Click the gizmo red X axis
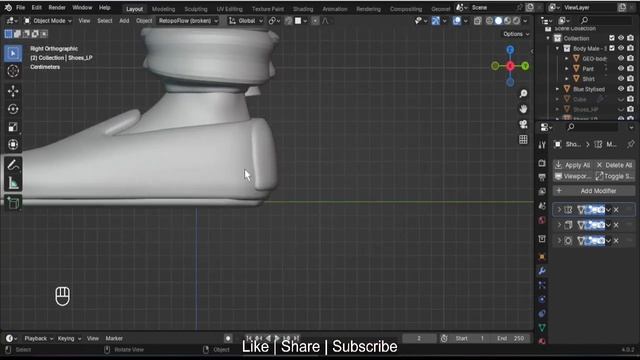 510,66
